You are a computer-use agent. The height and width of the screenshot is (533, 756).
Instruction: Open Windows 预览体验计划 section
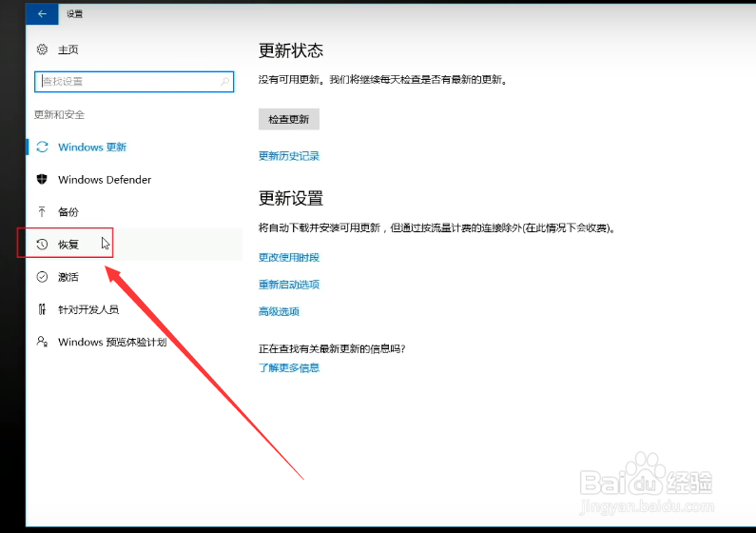point(112,342)
